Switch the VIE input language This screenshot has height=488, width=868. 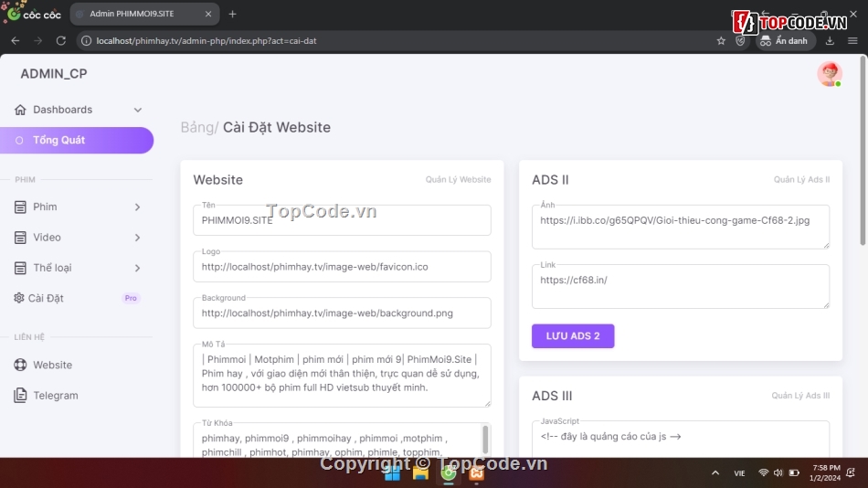coord(739,473)
